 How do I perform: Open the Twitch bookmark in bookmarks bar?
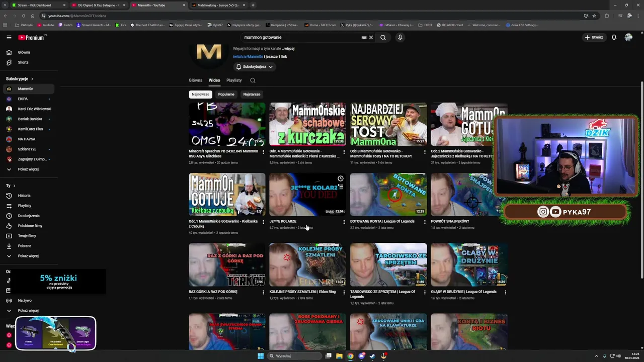[x=65, y=25]
